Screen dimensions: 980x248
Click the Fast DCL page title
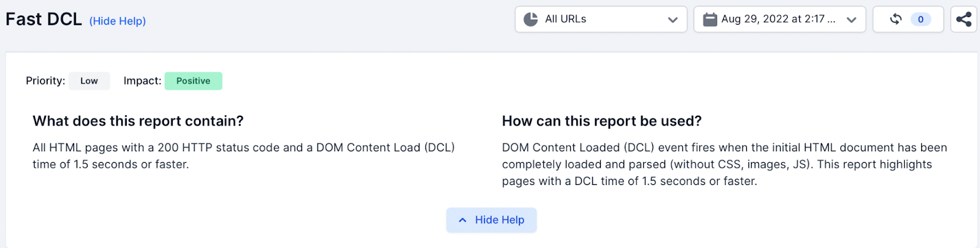[43, 20]
